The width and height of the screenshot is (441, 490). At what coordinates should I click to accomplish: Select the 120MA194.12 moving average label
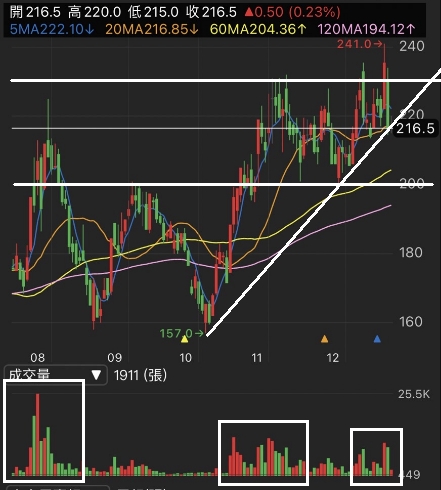pos(366,29)
